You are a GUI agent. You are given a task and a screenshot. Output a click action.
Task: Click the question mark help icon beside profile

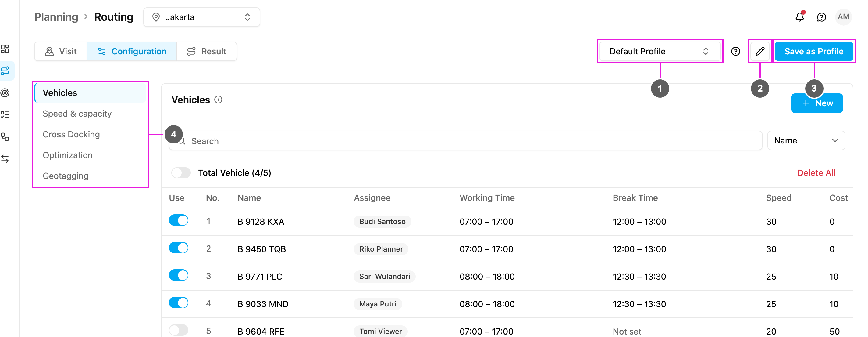[736, 51]
